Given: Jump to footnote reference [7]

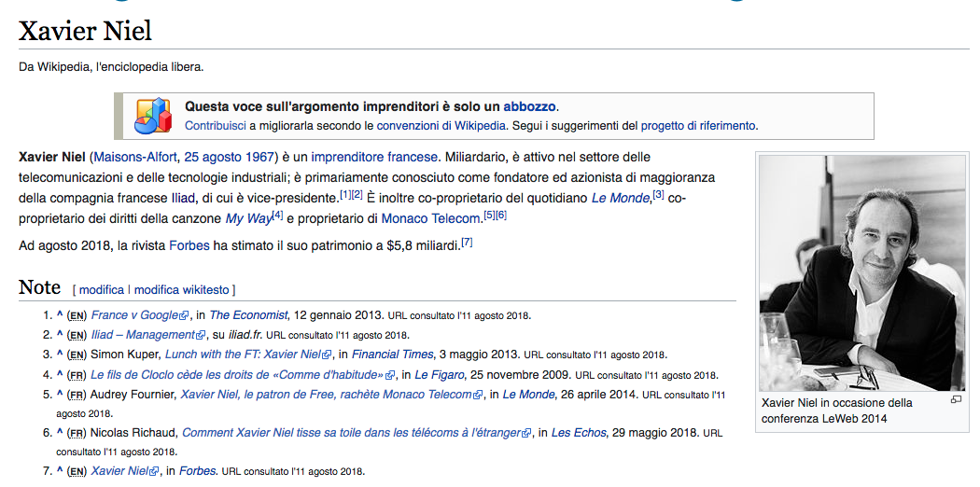Looking at the screenshot, I should coord(467,243).
